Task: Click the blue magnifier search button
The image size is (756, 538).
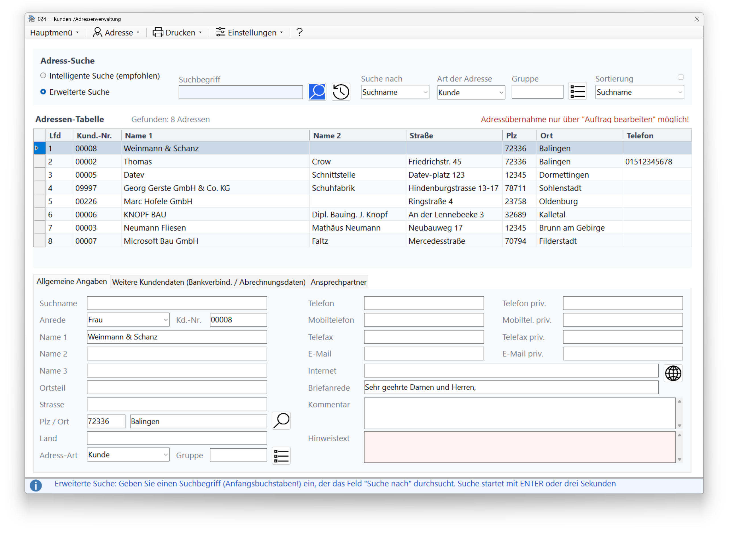Action: pyautogui.click(x=317, y=92)
